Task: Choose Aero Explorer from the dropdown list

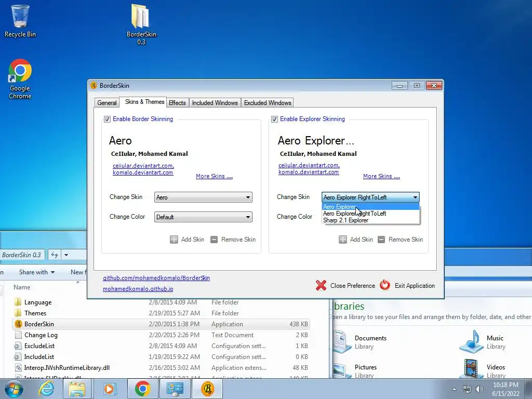Action: click(370, 207)
